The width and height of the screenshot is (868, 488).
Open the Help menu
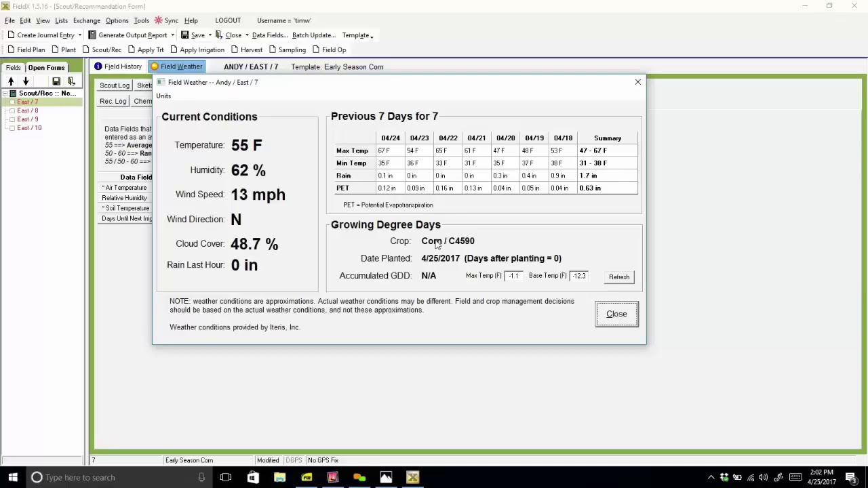coord(191,20)
